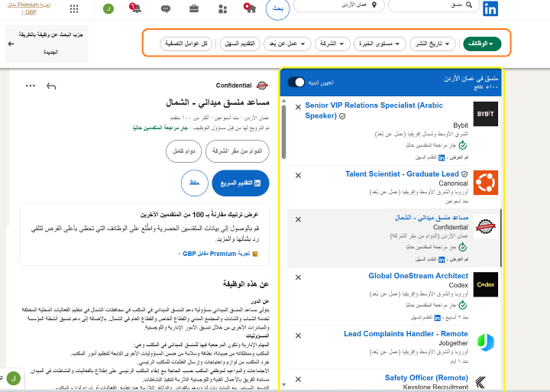Open My Network people icon
Viewport: 550px width, 392px height.
[x=222, y=8]
